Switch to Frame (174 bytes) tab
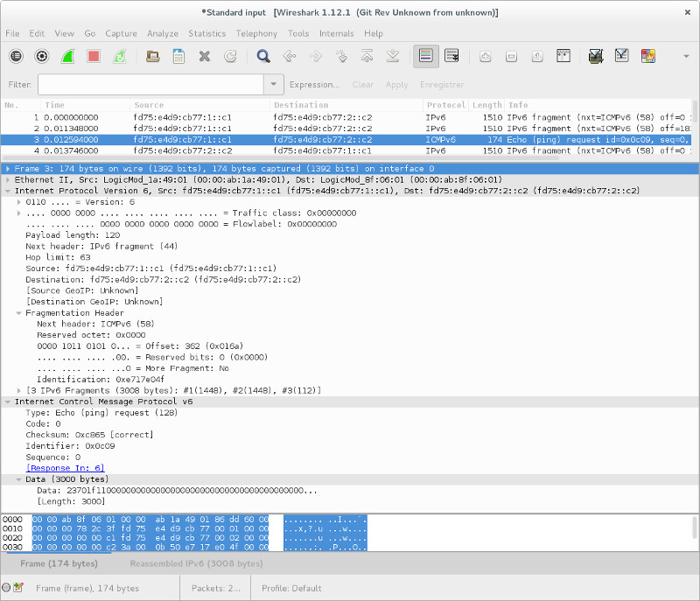 pyautogui.click(x=59, y=563)
